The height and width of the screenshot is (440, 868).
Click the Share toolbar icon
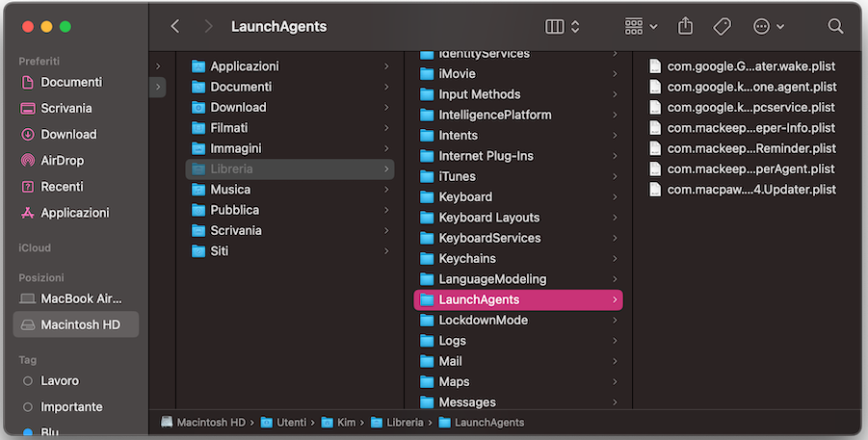(x=685, y=26)
